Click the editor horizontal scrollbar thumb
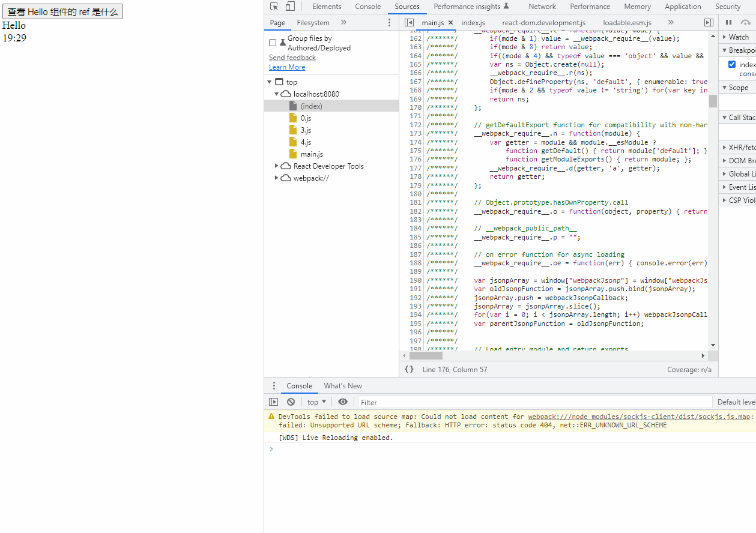 point(426,356)
